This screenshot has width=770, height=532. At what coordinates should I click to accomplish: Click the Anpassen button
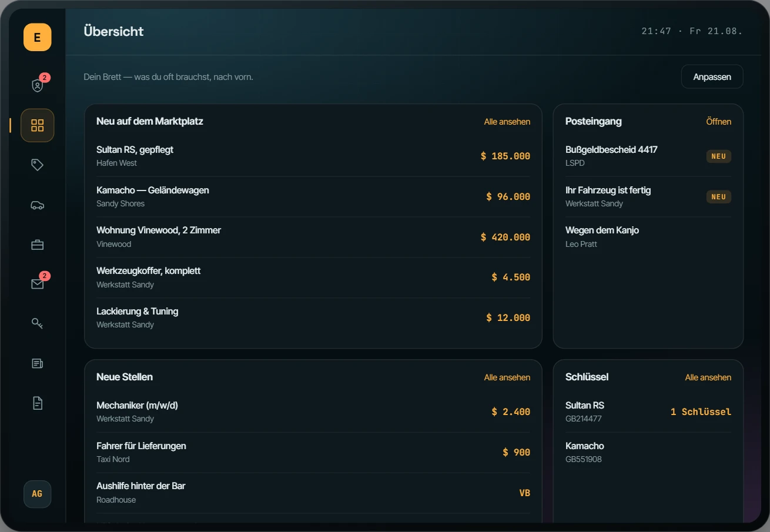[x=712, y=77]
